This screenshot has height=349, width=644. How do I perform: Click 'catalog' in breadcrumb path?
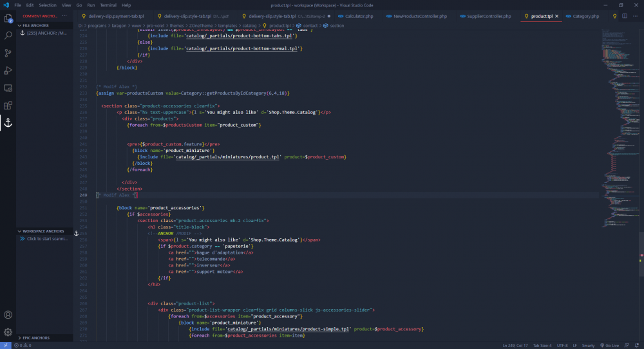[249, 26]
